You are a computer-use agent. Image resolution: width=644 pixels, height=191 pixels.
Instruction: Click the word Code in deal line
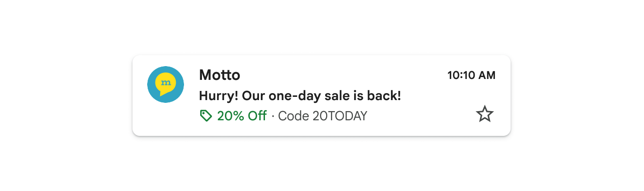pos(293,116)
